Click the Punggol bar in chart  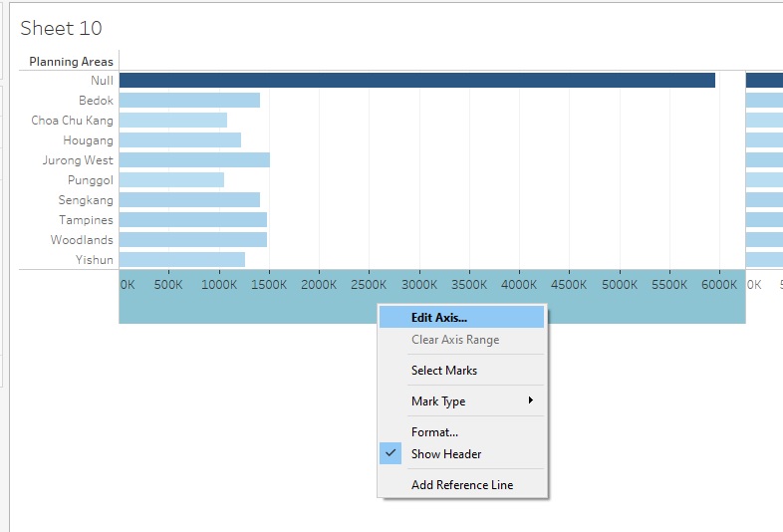pos(171,180)
